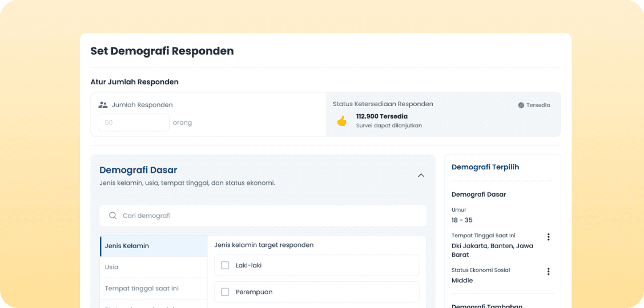644x308 pixels.
Task: Click the people icon beside Jumlah Responden
Action: point(103,104)
